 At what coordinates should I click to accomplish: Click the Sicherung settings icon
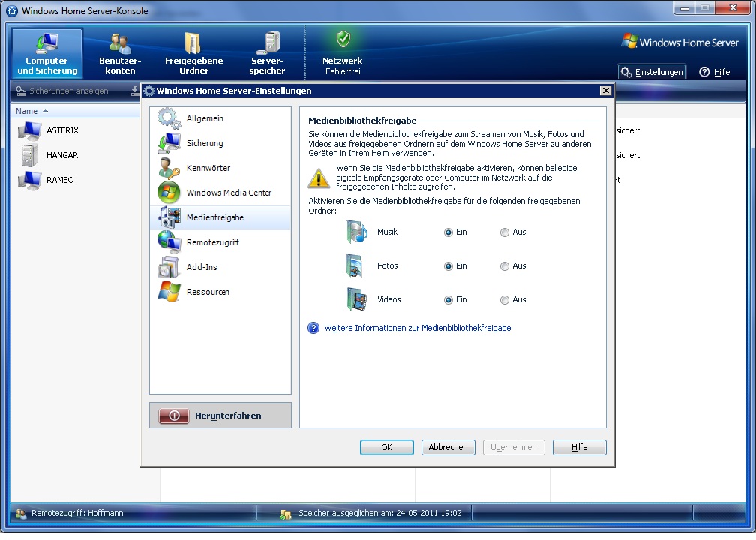(169, 143)
